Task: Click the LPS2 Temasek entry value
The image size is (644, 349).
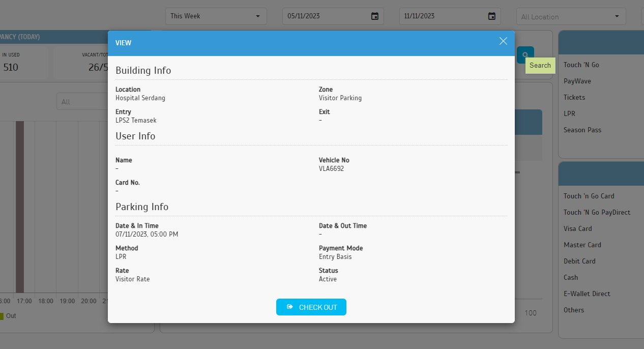Action: click(x=136, y=121)
